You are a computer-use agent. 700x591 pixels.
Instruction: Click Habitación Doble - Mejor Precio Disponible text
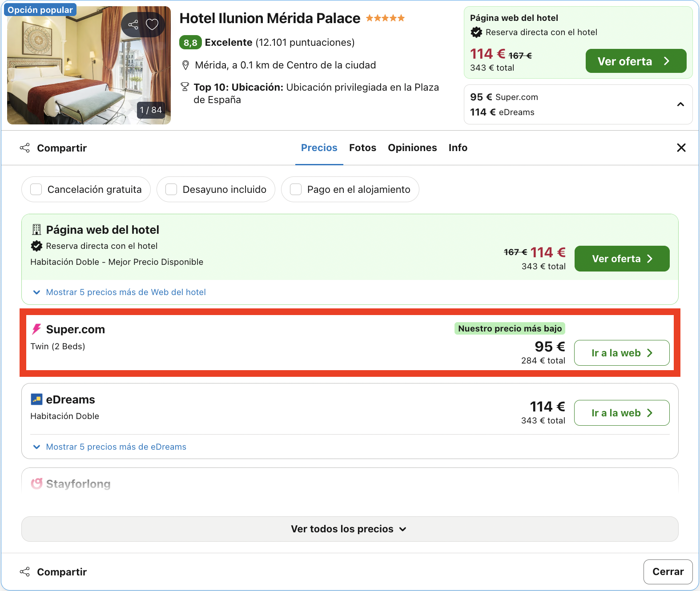(x=117, y=262)
